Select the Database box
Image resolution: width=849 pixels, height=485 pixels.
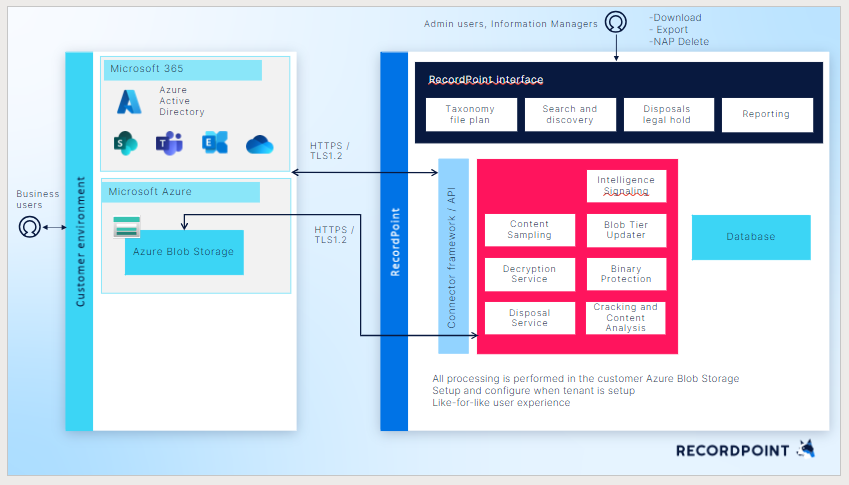(751, 237)
